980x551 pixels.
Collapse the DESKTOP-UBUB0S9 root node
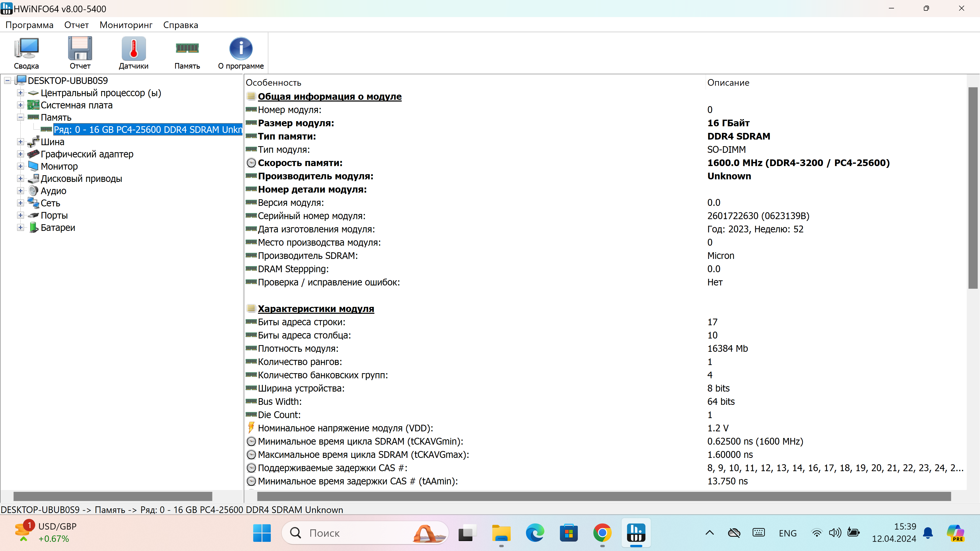(x=7, y=81)
